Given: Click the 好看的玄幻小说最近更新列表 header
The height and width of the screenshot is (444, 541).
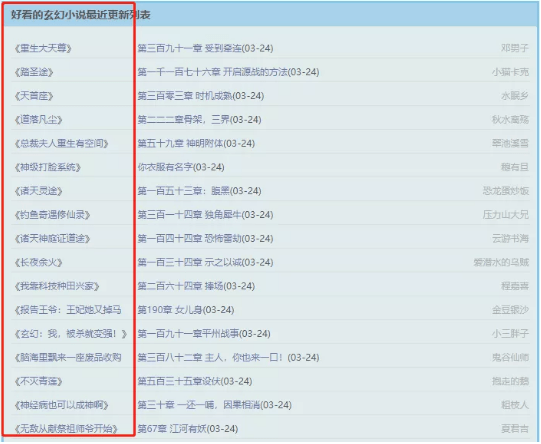Looking at the screenshot, I should pyautogui.click(x=81, y=15).
